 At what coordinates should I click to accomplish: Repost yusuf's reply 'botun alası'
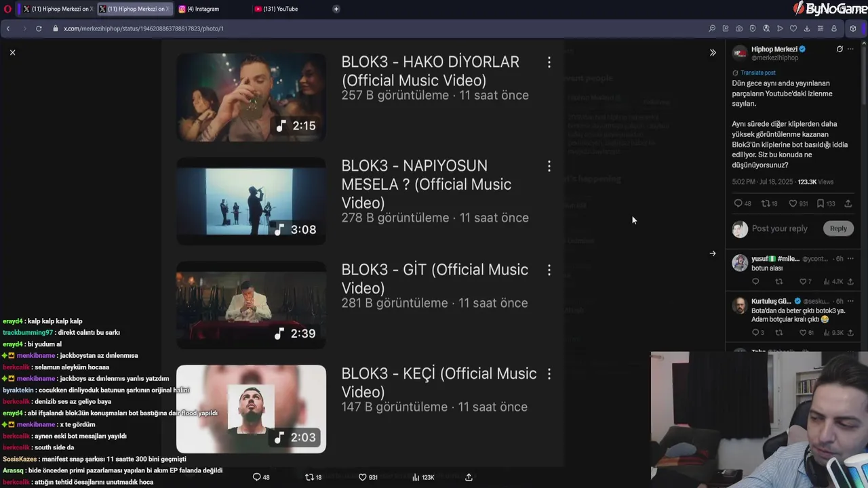click(778, 281)
